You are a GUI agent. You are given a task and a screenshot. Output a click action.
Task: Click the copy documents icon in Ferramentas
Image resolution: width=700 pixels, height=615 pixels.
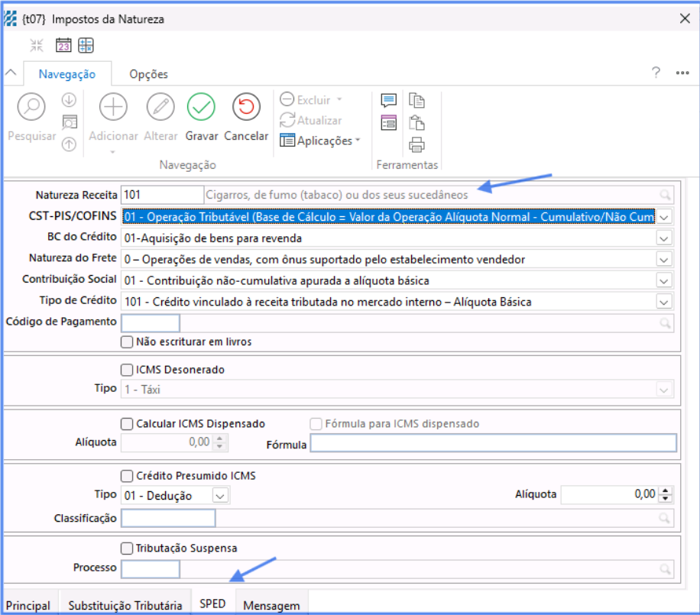click(416, 101)
